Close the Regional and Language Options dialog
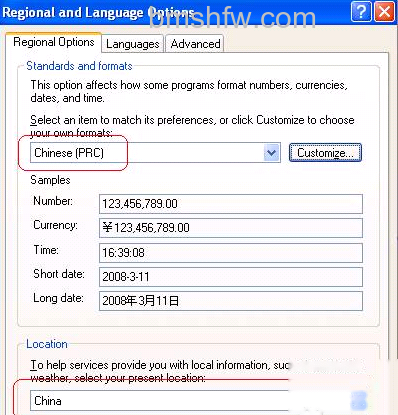The width and height of the screenshot is (398, 415). (x=384, y=12)
